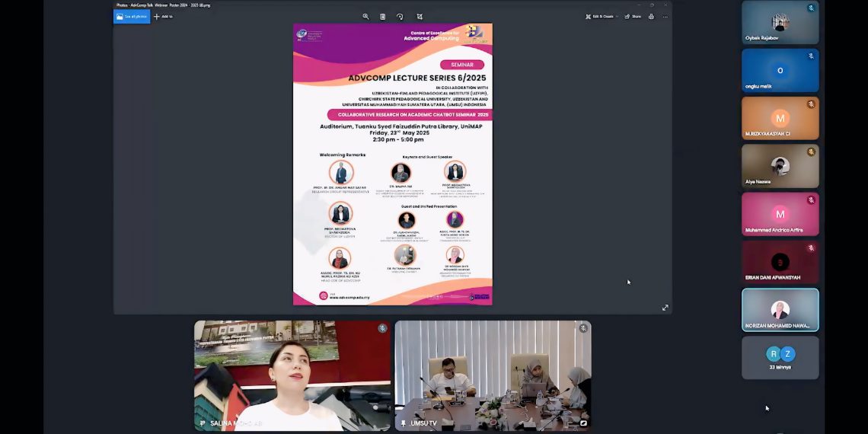Screen dimensions: 868x434
Task: Open Edit & Create dropdown
Action: point(602,17)
